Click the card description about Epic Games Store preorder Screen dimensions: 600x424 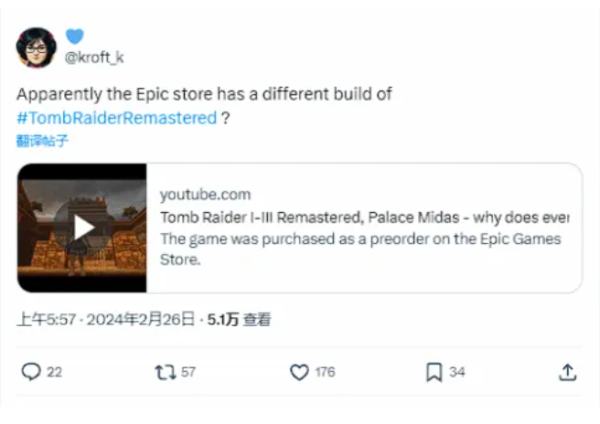360,248
